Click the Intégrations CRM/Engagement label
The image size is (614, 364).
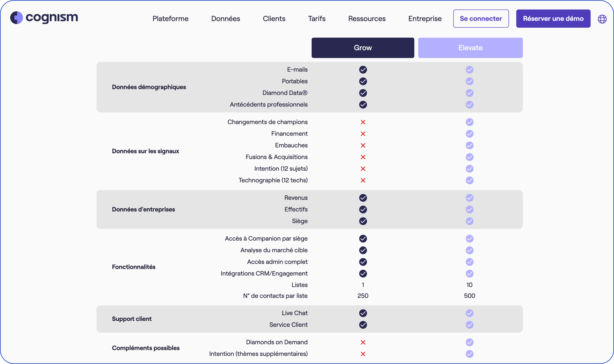tap(264, 274)
